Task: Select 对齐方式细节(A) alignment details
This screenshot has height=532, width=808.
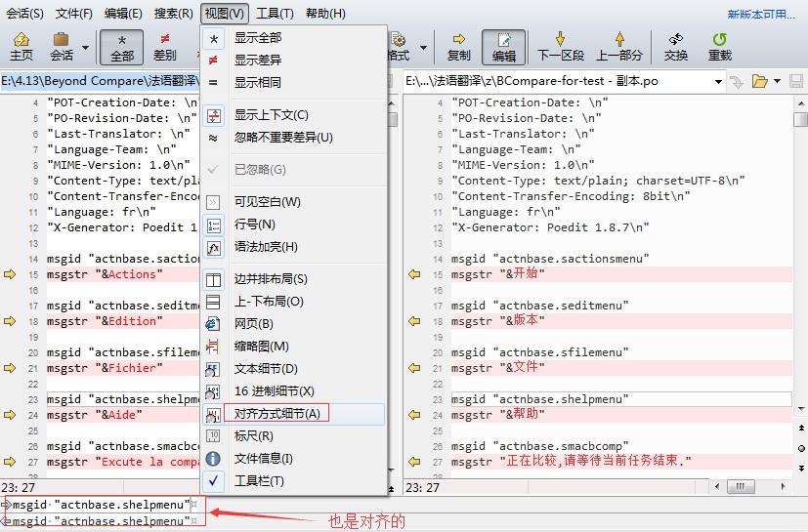Action: click(x=294, y=414)
